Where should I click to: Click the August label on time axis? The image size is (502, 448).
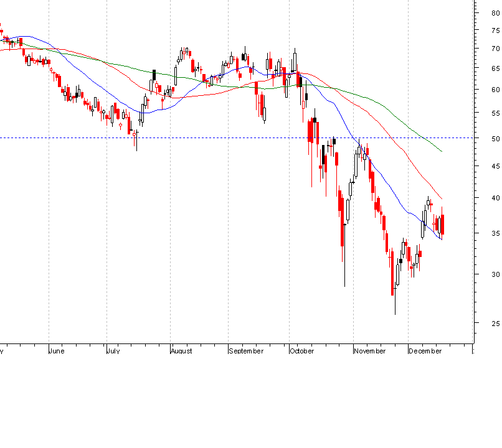[x=181, y=351]
